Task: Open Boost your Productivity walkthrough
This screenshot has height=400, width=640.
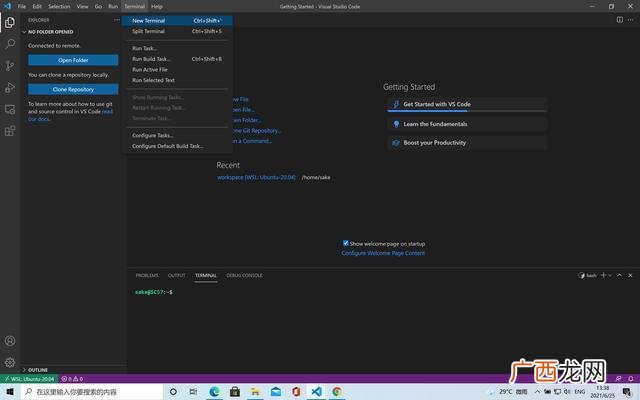Action: [467, 143]
